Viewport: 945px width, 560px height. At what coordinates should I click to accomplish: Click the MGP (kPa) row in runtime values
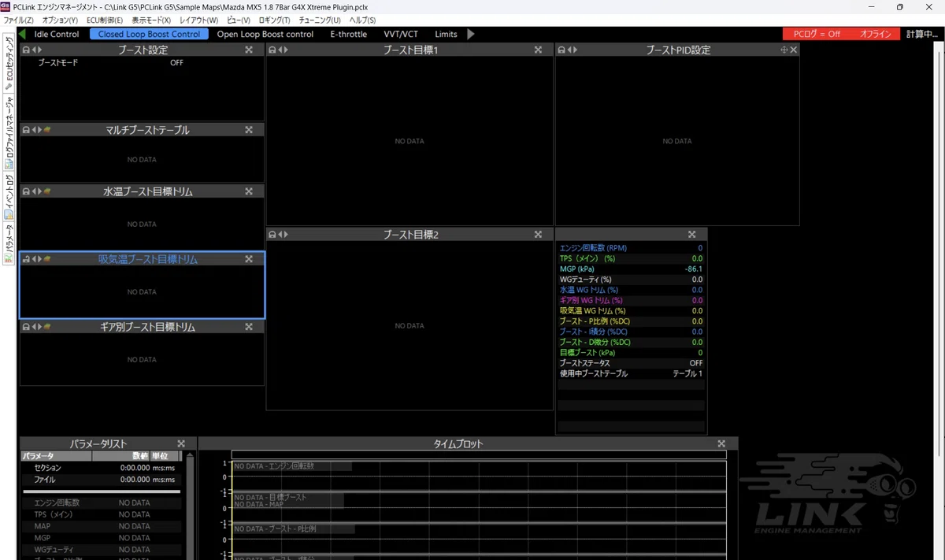630,269
